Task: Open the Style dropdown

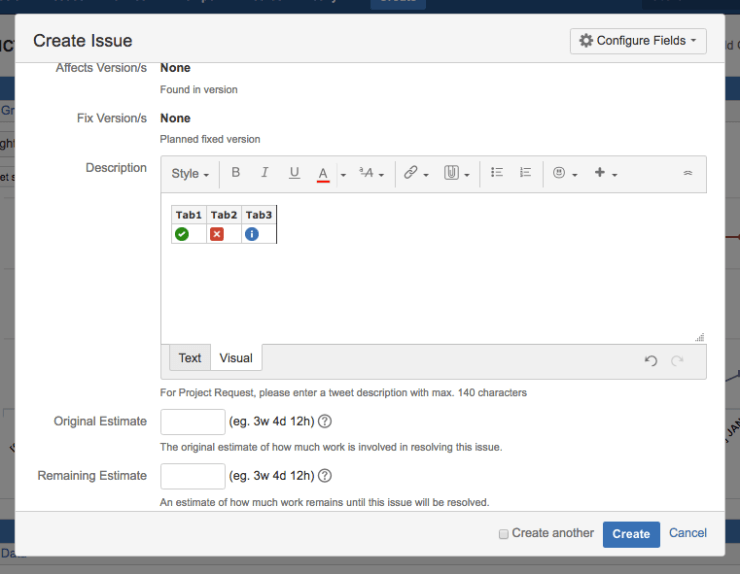Action: 190,173
